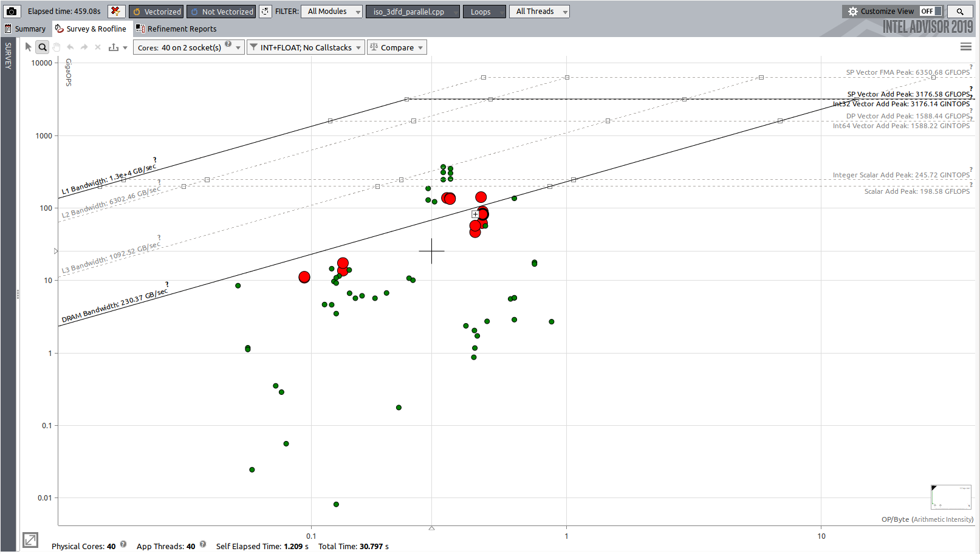Viewport: 980px width, 554px height.
Task: Click the DRAM Bandwidth 230.37 GB/sec label
Action: [x=115, y=306]
